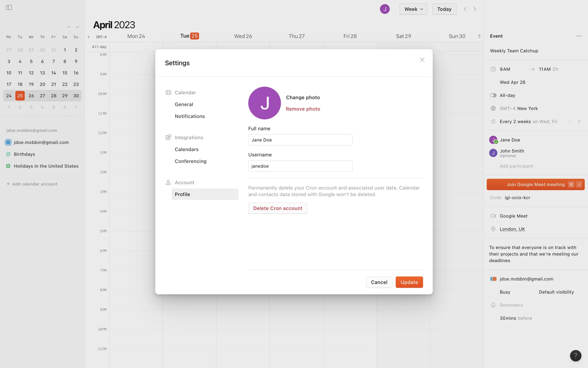The image size is (588, 368).
Task: Toggle the All-day switch
Action: [493, 95]
